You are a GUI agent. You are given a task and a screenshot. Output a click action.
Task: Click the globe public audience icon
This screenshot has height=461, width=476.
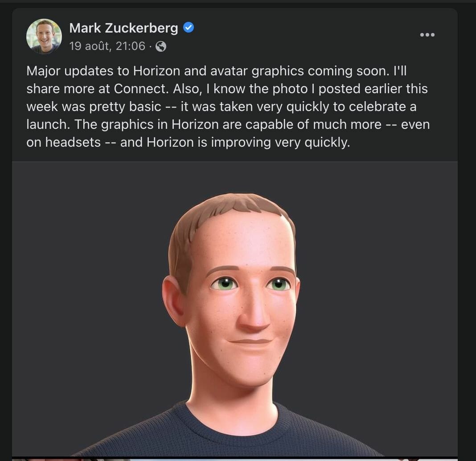161,46
